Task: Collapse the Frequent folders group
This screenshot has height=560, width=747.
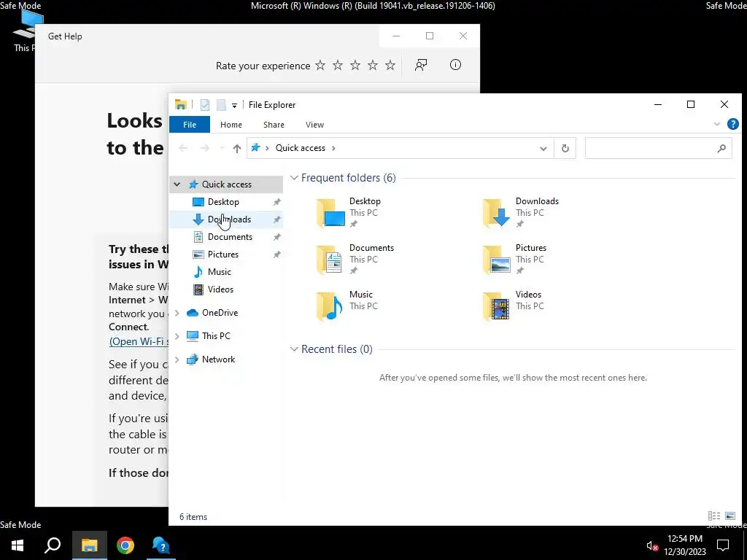Action: point(295,178)
